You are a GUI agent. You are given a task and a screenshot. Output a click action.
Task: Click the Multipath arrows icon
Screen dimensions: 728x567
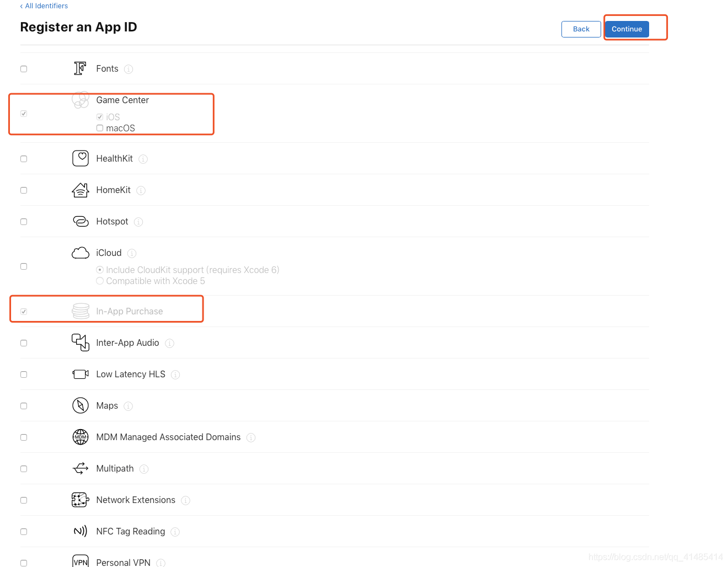81,468
